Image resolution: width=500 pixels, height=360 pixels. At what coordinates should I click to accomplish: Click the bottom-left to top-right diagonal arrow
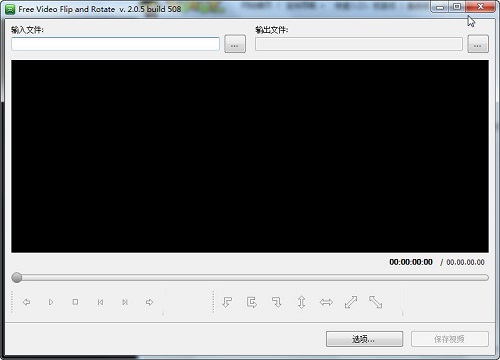(351, 302)
